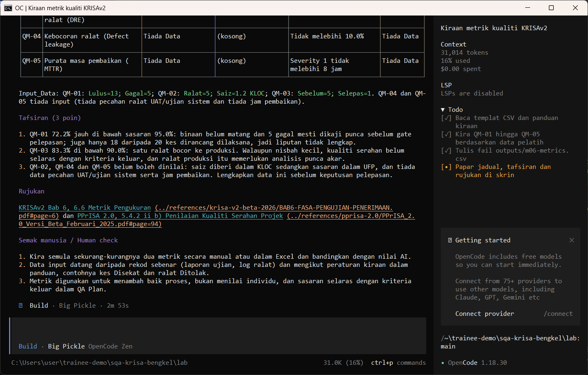Click Connect provider button

(x=484, y=314)
